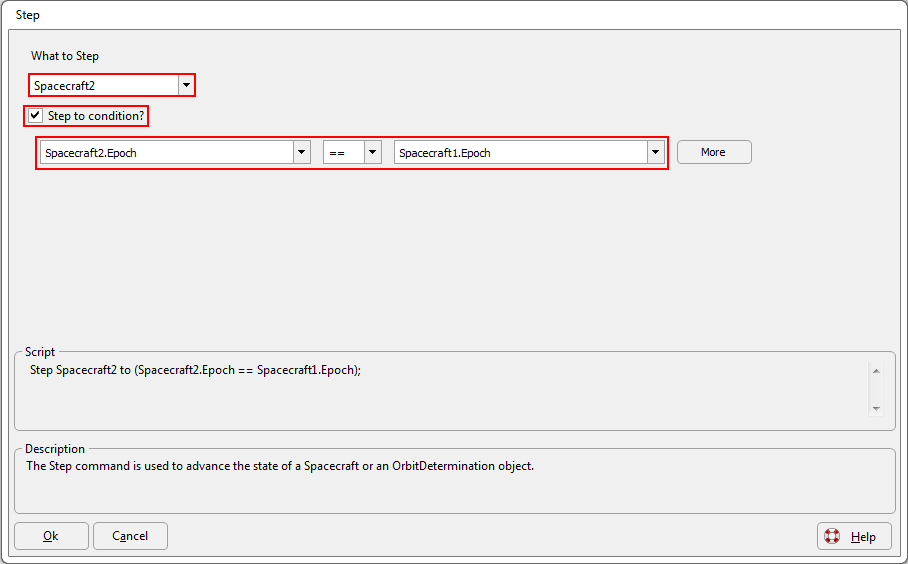
Task: Open the == comparison operator dropdown
Action: pyautogui.click(x=372, y=152)
